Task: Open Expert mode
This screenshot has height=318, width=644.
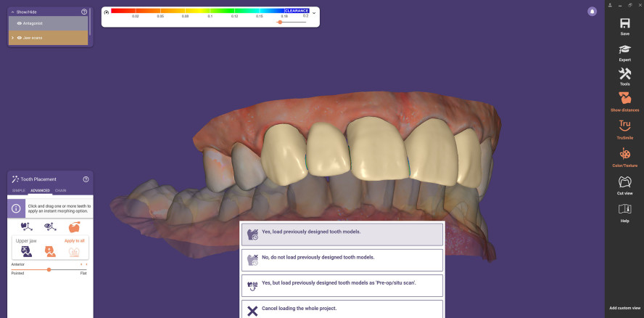Action: point(624,49)
